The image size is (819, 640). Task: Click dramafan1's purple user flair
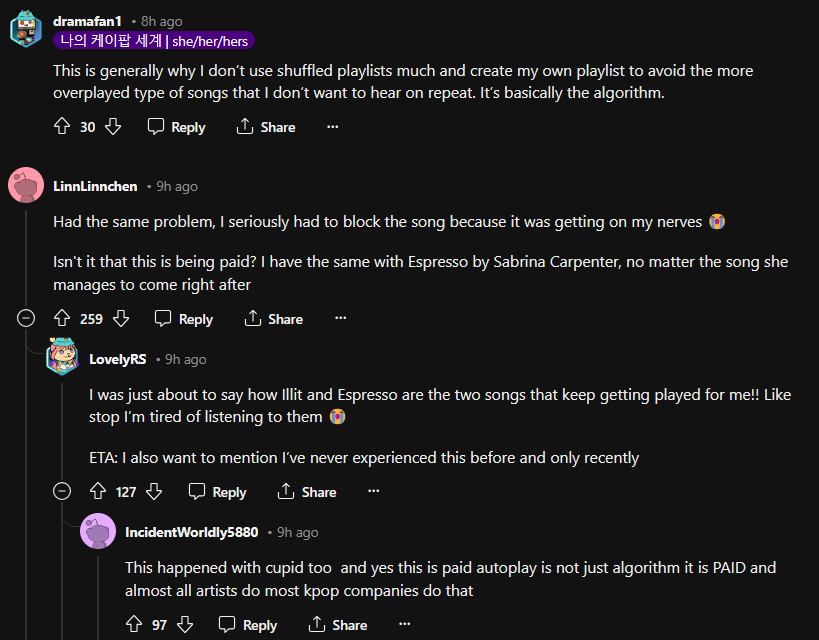[154, 42]
